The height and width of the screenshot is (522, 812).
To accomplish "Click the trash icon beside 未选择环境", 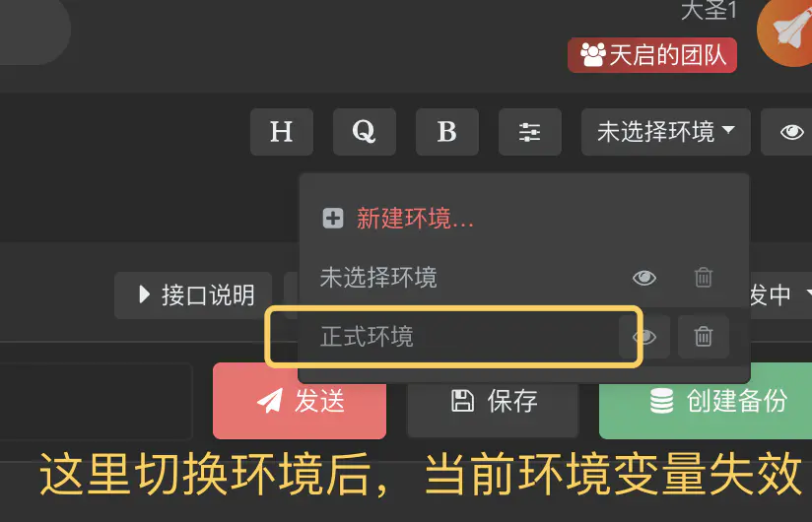I will (704, 278).
